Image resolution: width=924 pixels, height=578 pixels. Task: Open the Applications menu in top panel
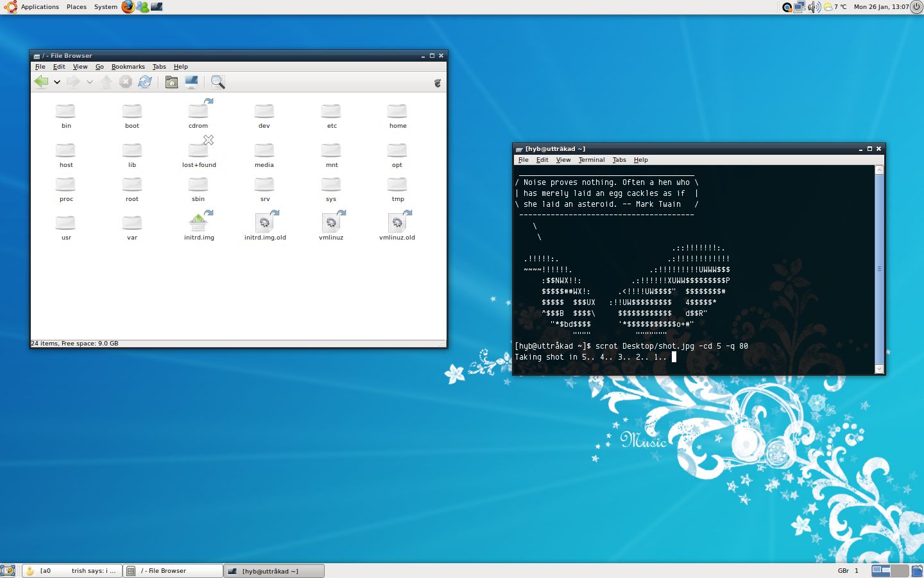[39, 7]
